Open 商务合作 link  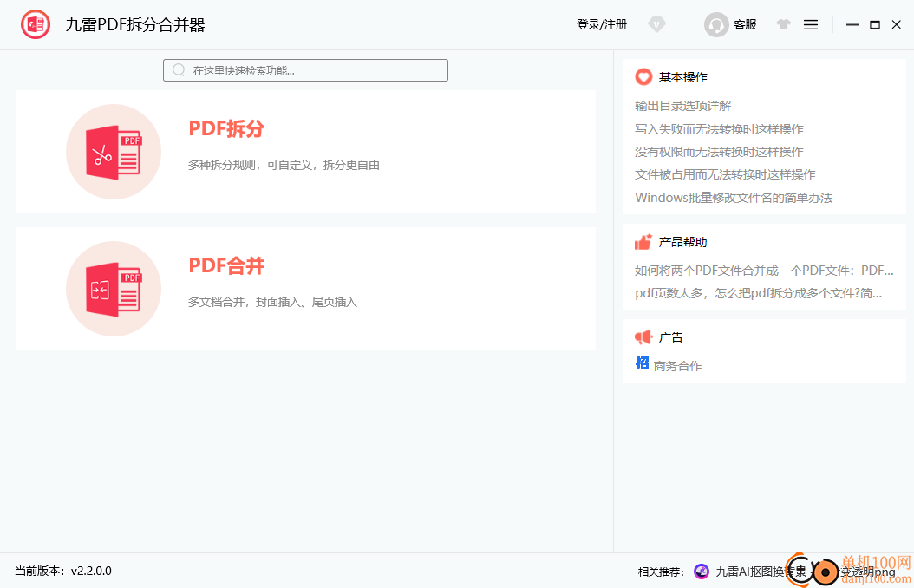click(x=678, y=366)
